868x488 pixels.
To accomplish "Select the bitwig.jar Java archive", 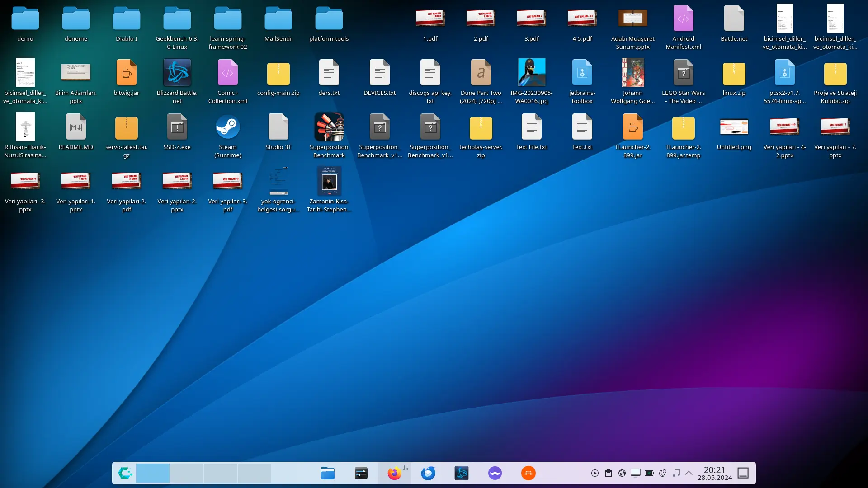I will 127,78.
